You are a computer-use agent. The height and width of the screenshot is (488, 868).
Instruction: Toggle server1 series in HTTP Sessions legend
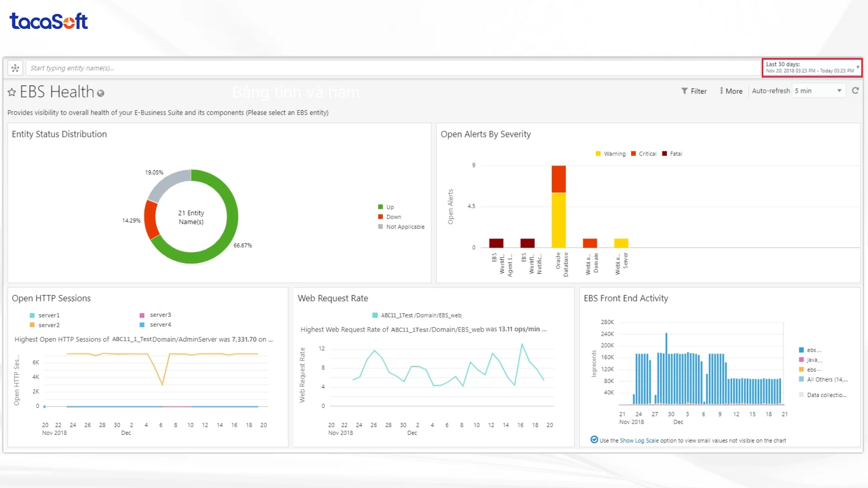coord(45,315)
